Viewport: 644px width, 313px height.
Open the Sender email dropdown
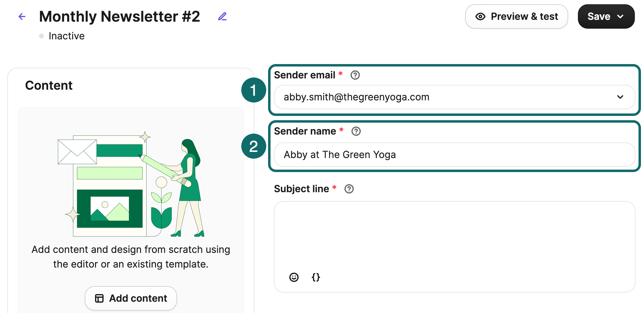pyautogui.click(x=621, y=97)
